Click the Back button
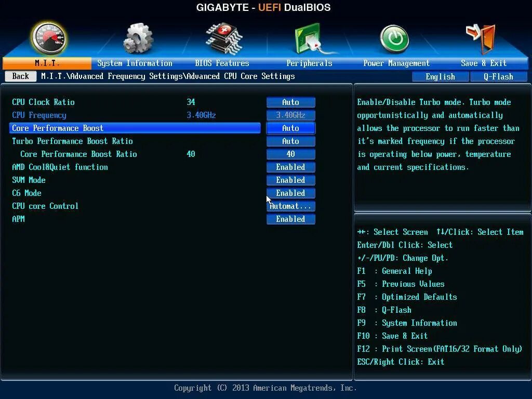The height and width of the screenshot is (399, 532). tap(21, 76)
